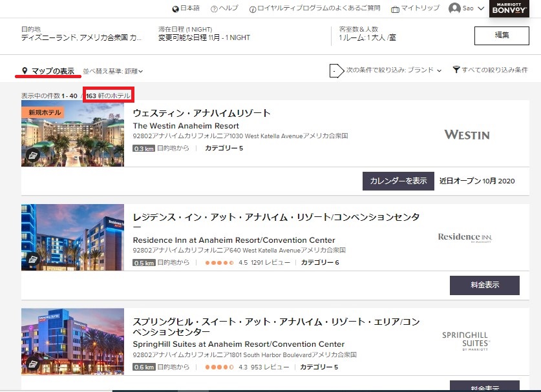Click the destination field ディズニーランド
The image size is (541, 392).
tap(81, 38)
